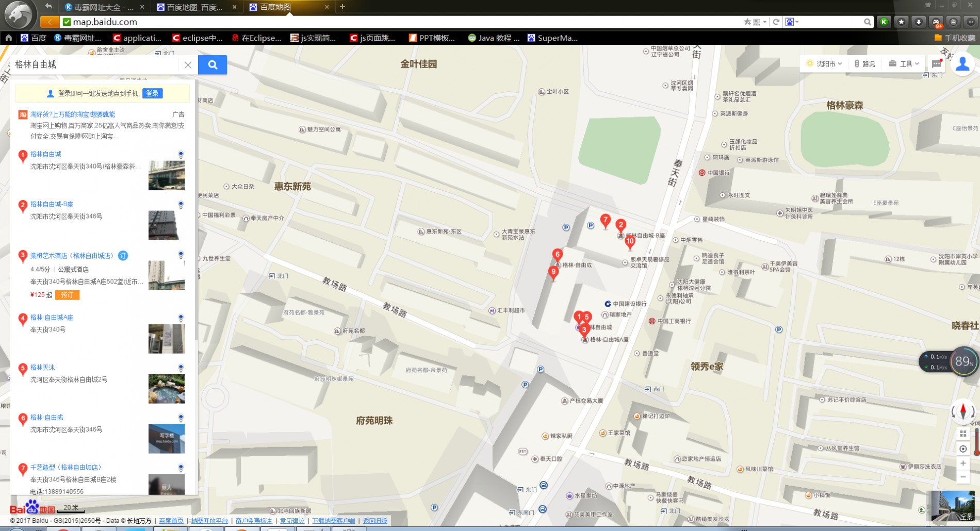This screenshot has width=980, height=531.
Task: Click the add-bookmark star icon in address bar
Action: coord(747,22)
